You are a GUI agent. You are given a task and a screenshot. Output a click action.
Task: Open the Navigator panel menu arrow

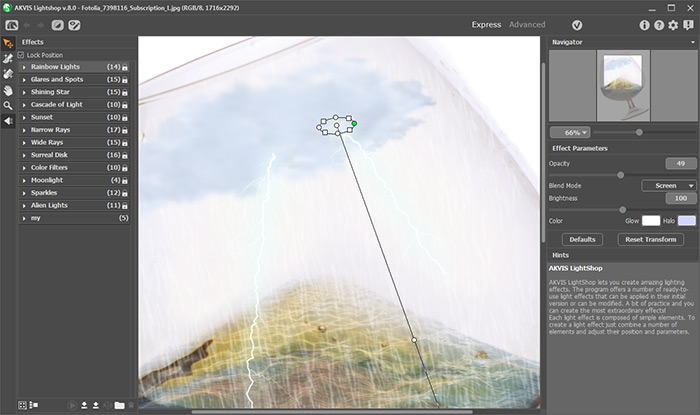tap(693, 42)
